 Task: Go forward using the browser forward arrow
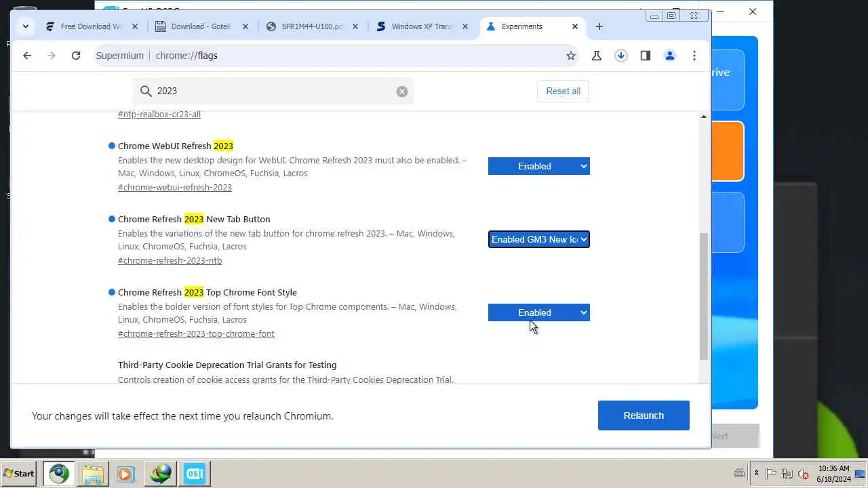[52, 56]
